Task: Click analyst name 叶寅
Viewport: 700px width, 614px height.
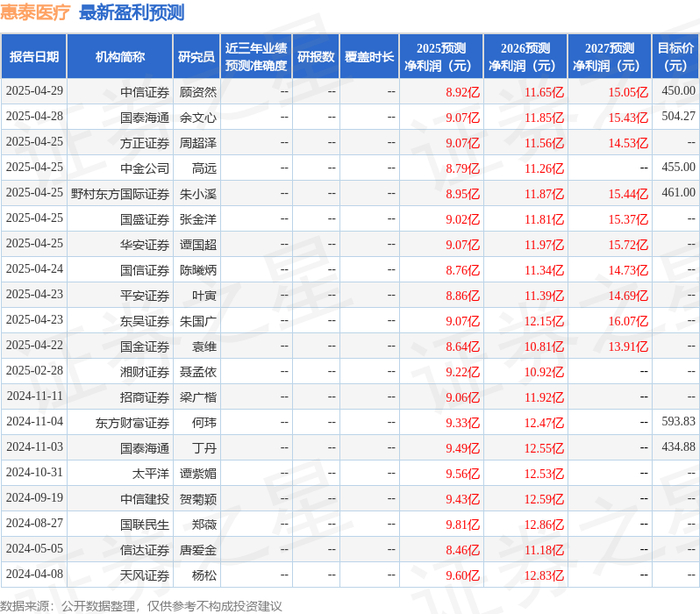Action: (x=204, y=296)
